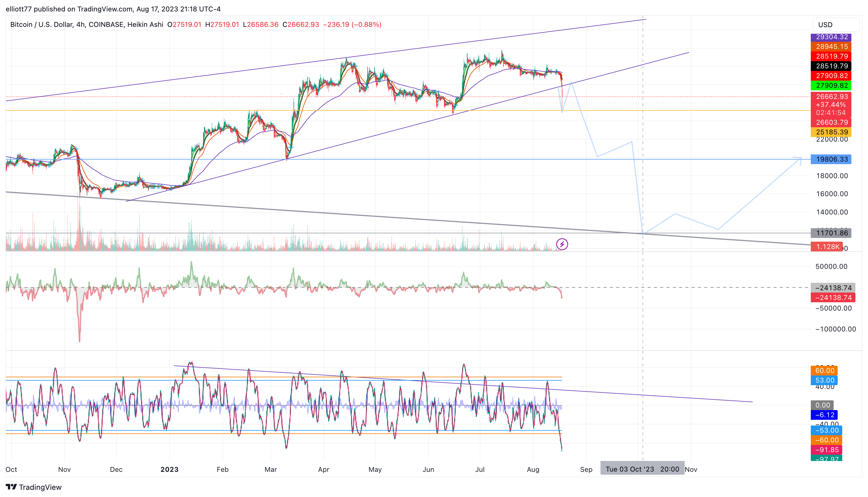Image resolution: width=868 pixels, height=497 pixels.
Task: Click the grey 0.00 oscillator label
Action: (822, 405)
